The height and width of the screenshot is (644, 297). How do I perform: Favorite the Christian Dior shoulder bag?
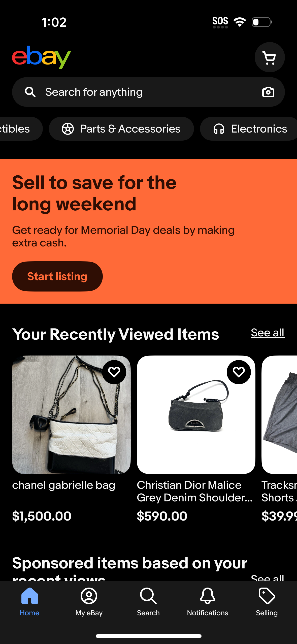point(239,372)
